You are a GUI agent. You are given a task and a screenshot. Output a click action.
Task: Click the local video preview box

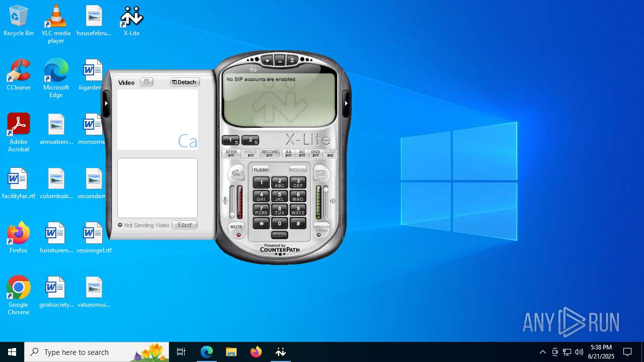tap(157, 188)
